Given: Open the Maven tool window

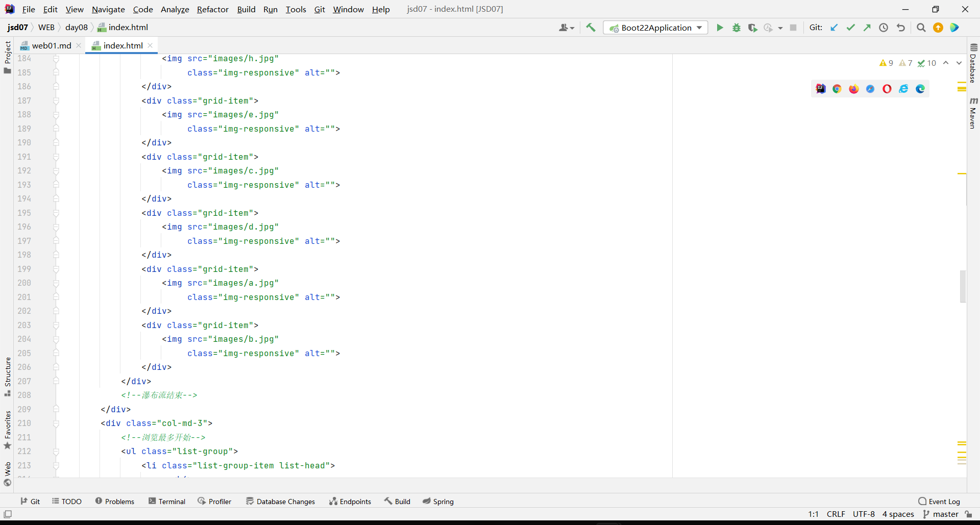Looking at the screenshot, I should click(973, 113).
